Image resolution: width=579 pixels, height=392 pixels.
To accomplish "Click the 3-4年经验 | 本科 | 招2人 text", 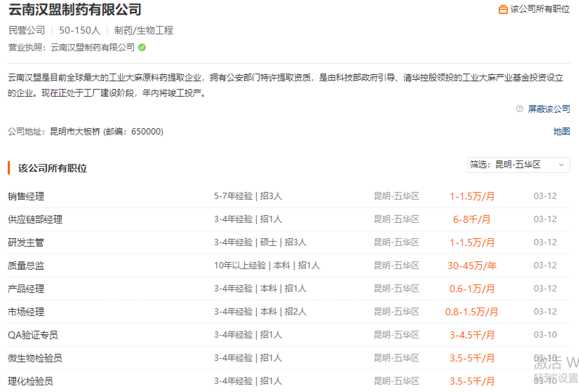I will click(260, 312).
